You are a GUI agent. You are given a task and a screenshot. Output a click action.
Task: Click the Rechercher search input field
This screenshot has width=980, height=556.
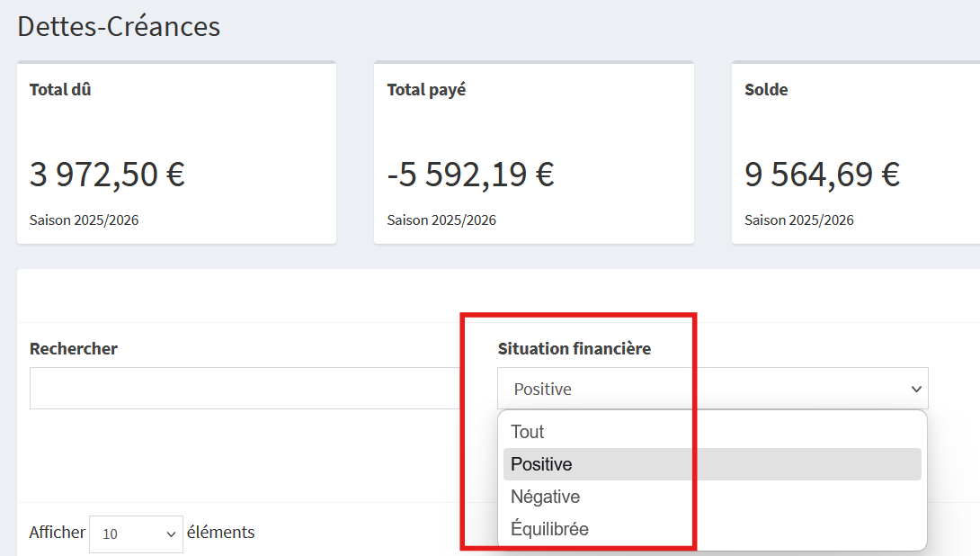245,389
